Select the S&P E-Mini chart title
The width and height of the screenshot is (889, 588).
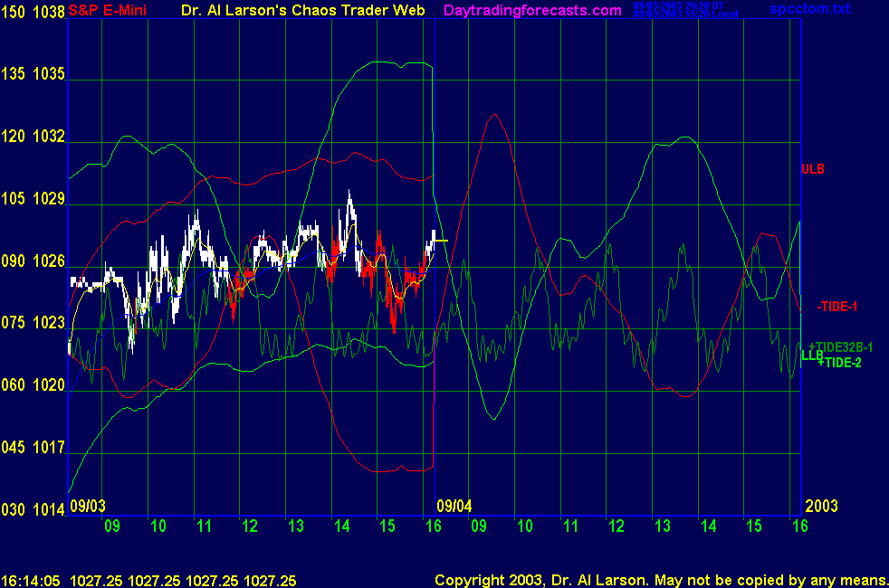click(114, 11)
